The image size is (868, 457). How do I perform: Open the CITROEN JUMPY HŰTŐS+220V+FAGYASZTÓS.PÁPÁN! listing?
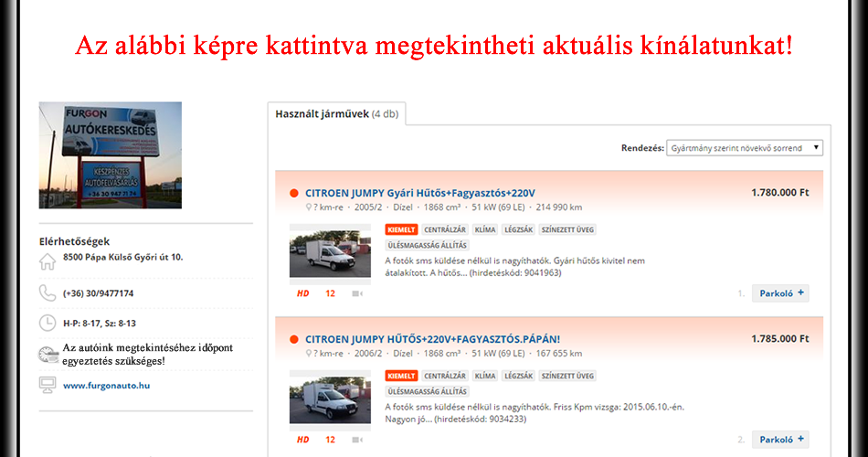pyautogui.click(x=432, y=339)
